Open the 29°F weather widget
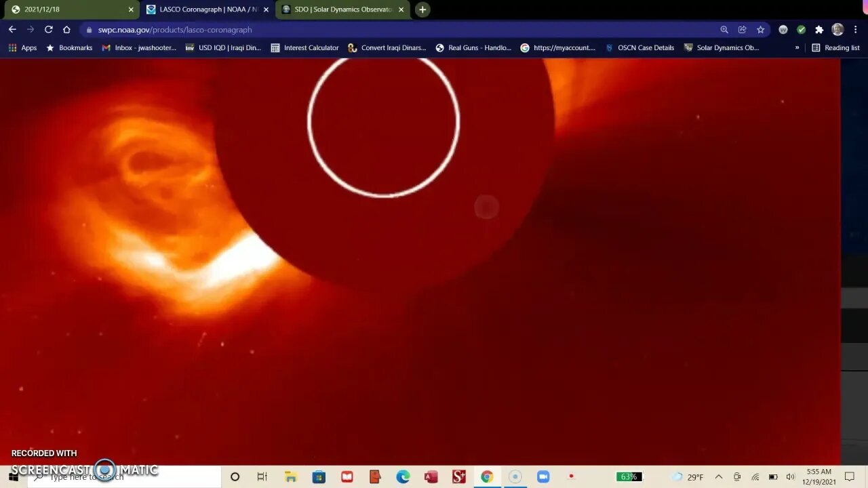 pos(688,477)
